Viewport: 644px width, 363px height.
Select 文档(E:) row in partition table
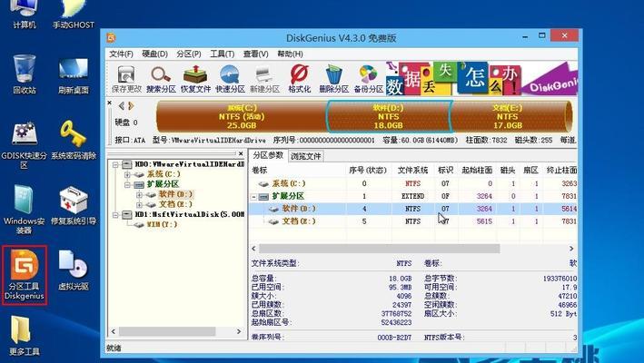[x=414, y=221]
